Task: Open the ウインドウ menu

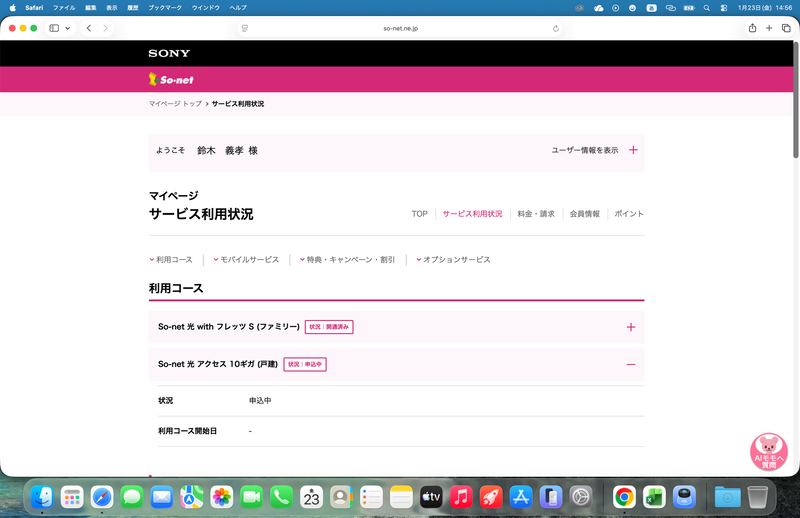Action: [206, 8]
